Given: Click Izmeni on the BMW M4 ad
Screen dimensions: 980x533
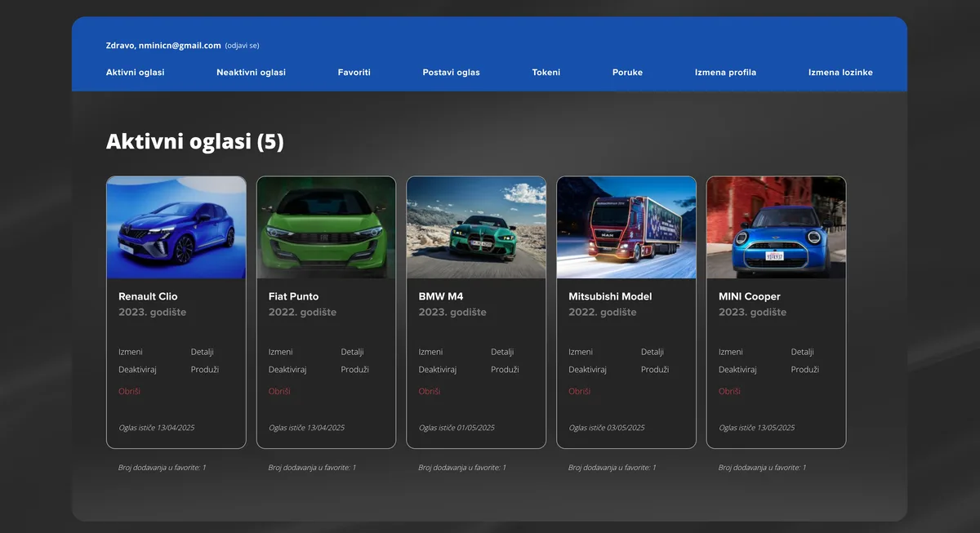Looking at the screenshot, I should (x=431, y=352).
